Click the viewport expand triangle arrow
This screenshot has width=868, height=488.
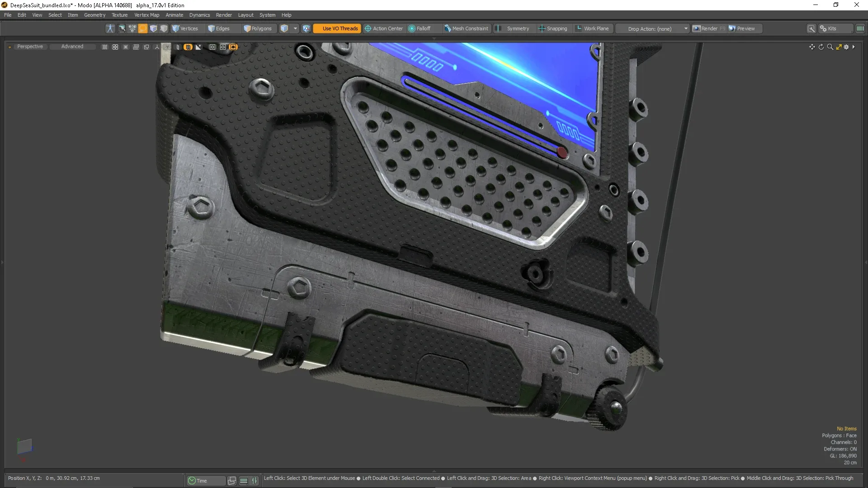(854, 47)
